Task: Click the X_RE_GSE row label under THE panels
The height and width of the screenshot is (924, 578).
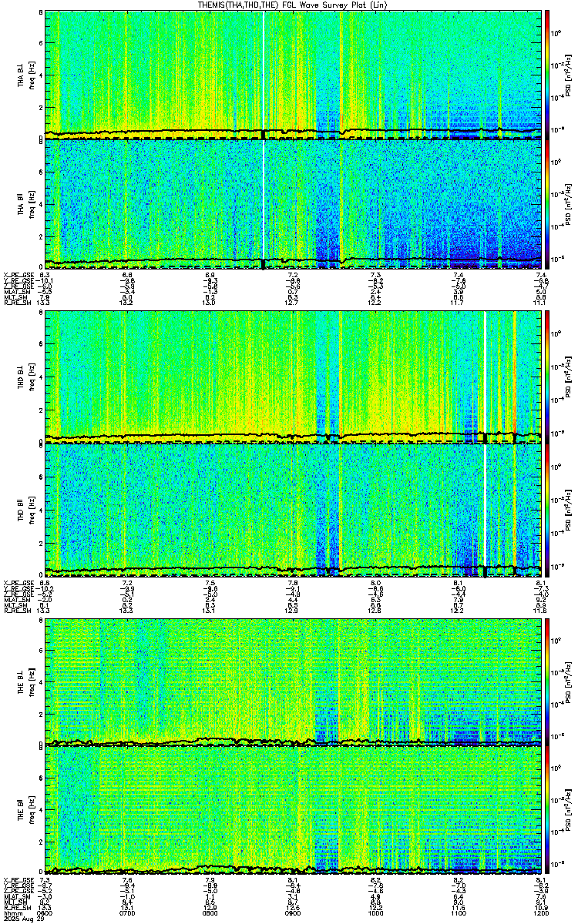Action: point(17,879)
